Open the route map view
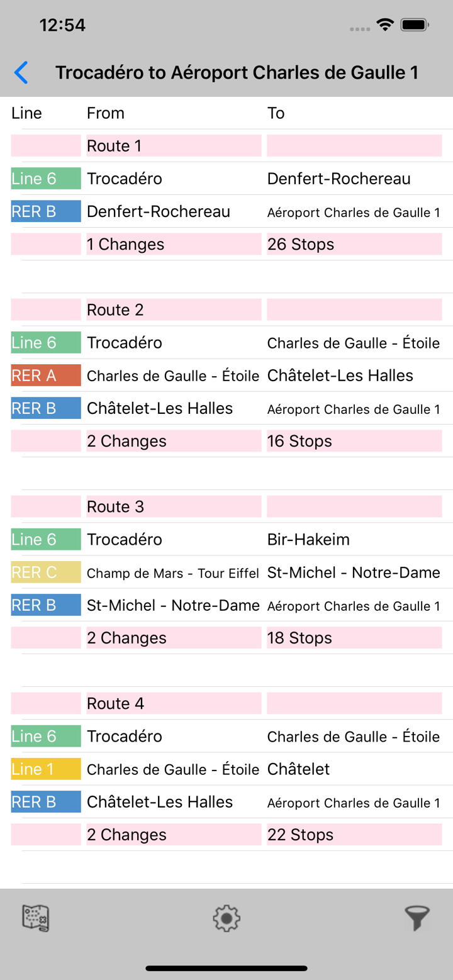This screenshot has width=453, height=980. tap(36, 918)
